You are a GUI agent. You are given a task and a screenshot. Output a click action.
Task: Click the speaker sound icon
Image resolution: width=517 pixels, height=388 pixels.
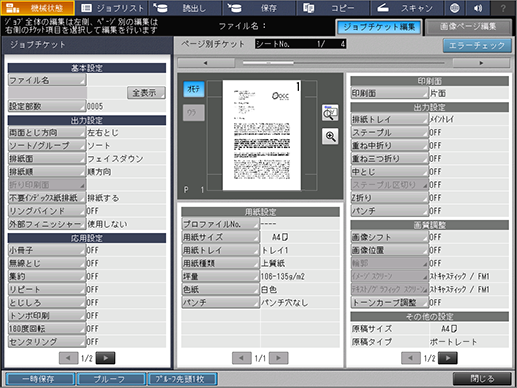pos(478,8)
